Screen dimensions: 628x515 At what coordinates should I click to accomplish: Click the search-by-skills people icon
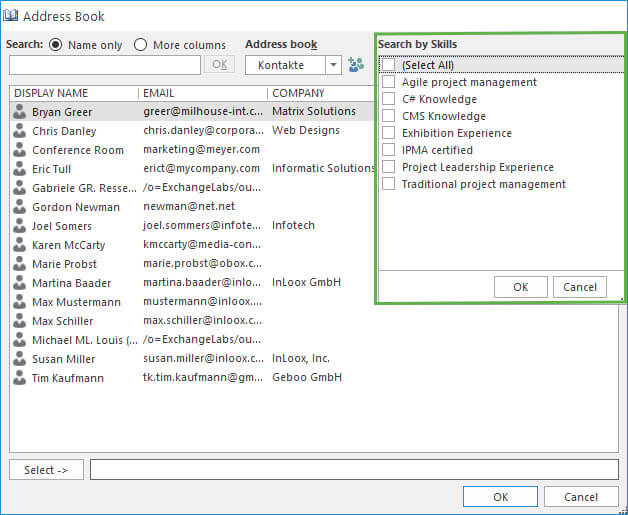(x=356, y=64)
